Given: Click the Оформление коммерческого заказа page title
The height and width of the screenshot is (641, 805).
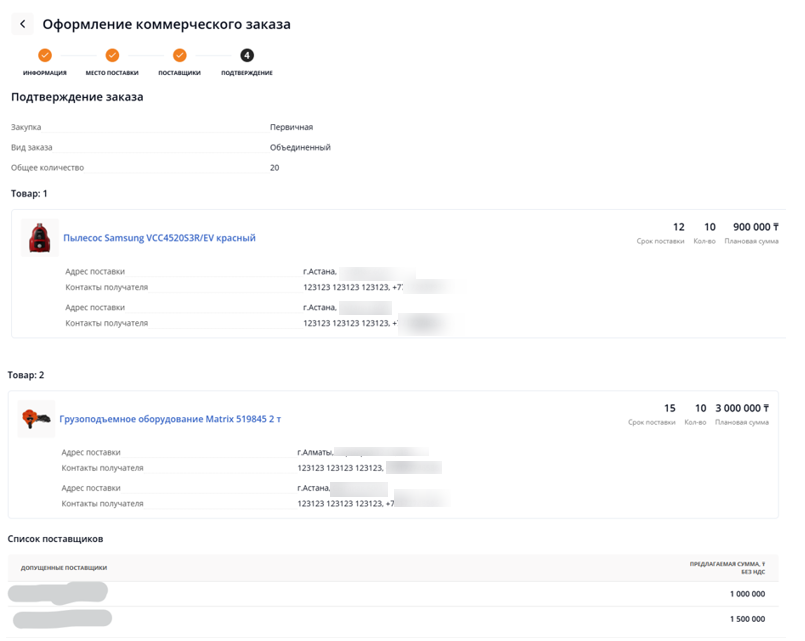Looking at the screenshot, I should click(x=166, y=24).
